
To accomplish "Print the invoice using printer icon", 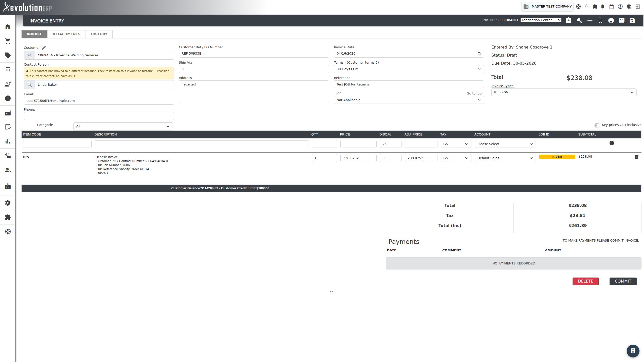I will (x=611, y=20).
